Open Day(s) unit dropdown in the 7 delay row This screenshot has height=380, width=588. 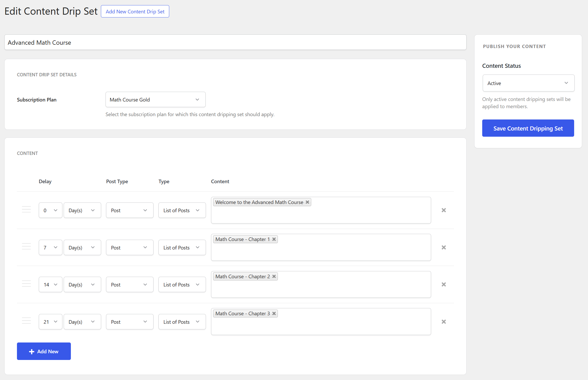click(x=82, y=247)
